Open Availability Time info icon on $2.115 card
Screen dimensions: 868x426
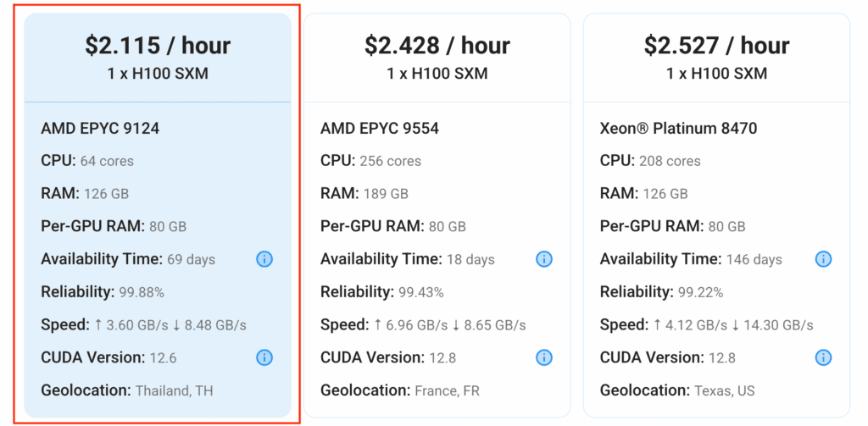point(264,259)
